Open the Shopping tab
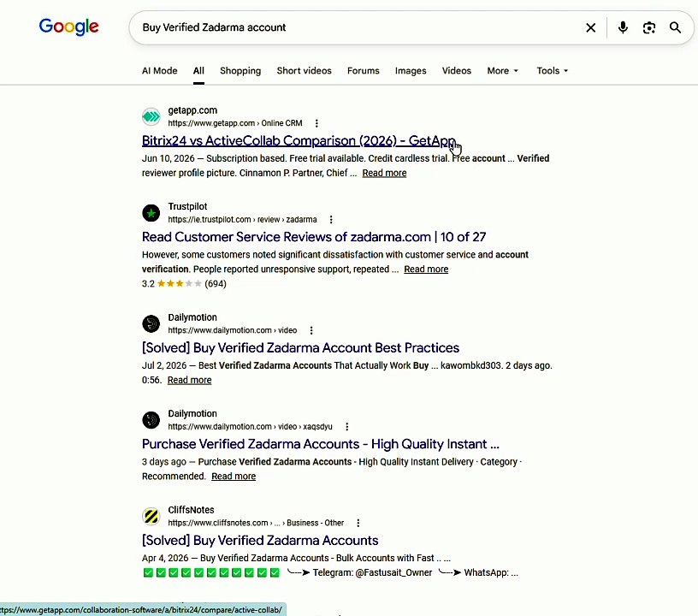This screenshot has height=616, width=698. tap(240, 71)
